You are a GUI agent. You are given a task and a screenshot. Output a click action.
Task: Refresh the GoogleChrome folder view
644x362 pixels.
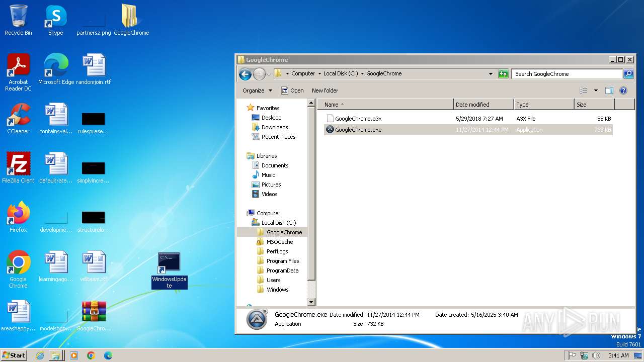point(503,74)
